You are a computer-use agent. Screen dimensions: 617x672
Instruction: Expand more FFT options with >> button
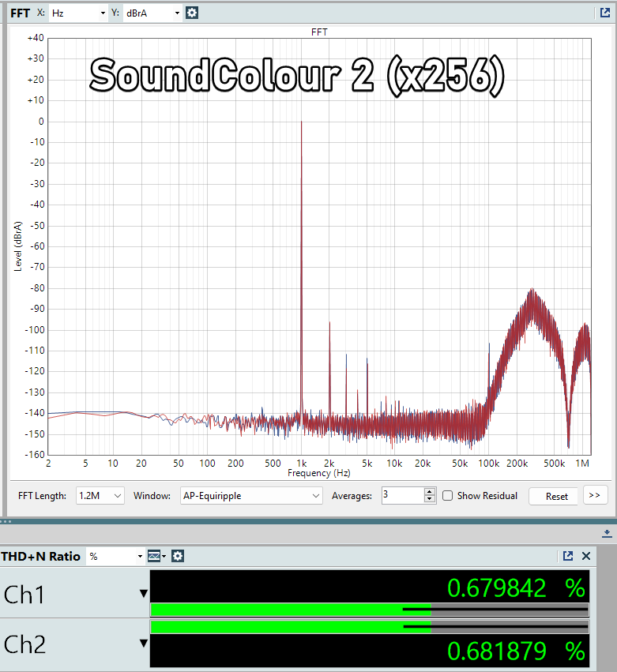[x=594, y=495]
